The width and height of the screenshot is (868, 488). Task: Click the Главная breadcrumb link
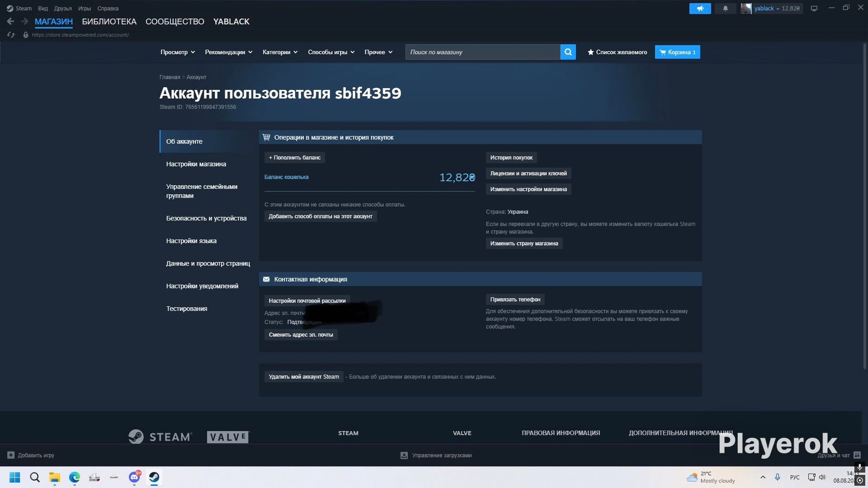tap(170, 77)
